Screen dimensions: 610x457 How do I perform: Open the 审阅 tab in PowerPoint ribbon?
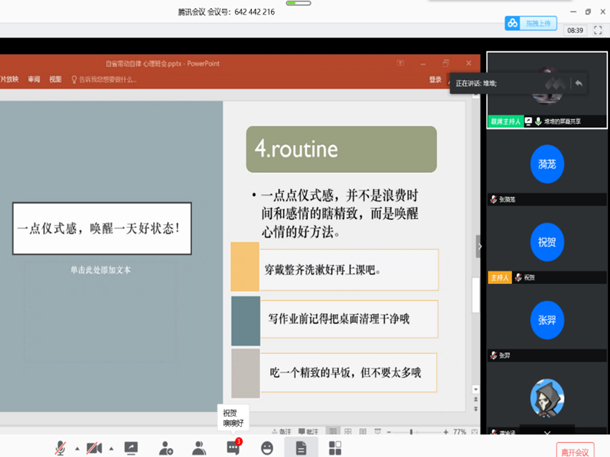coord(34,79)
